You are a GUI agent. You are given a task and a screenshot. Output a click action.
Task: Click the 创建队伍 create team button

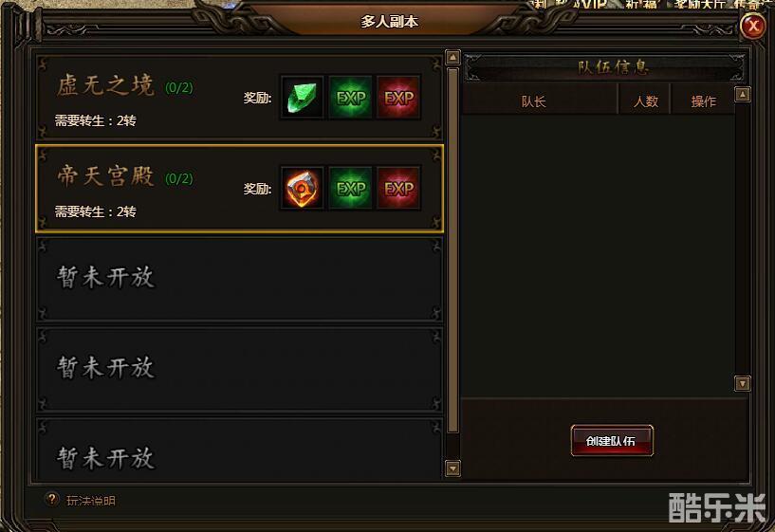click(612, 441)
